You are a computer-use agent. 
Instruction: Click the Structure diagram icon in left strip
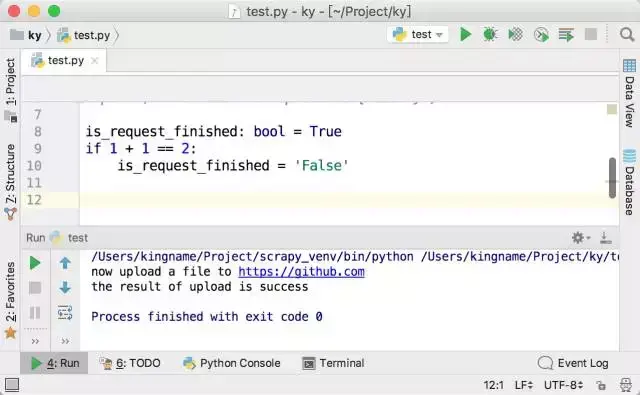tap(11, 214)
